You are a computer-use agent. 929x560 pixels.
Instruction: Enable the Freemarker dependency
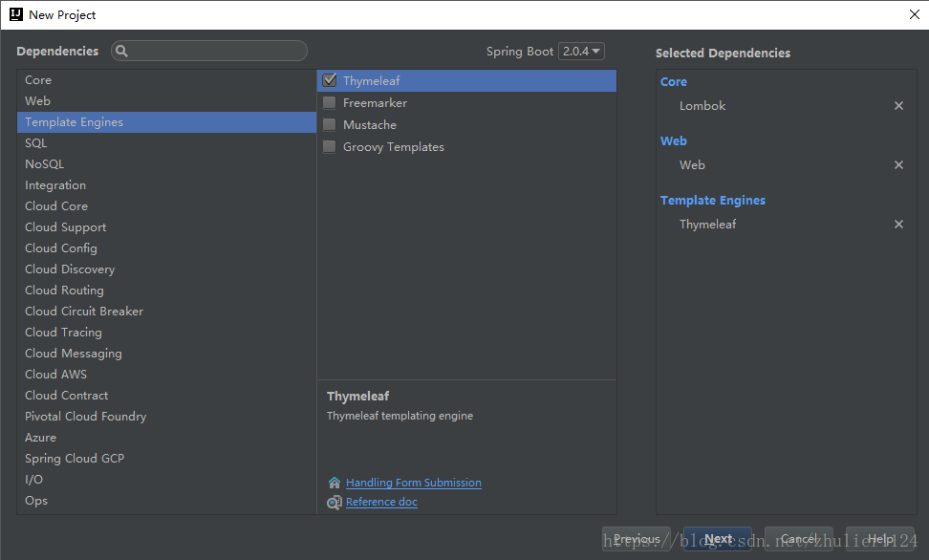pos(330,102)
